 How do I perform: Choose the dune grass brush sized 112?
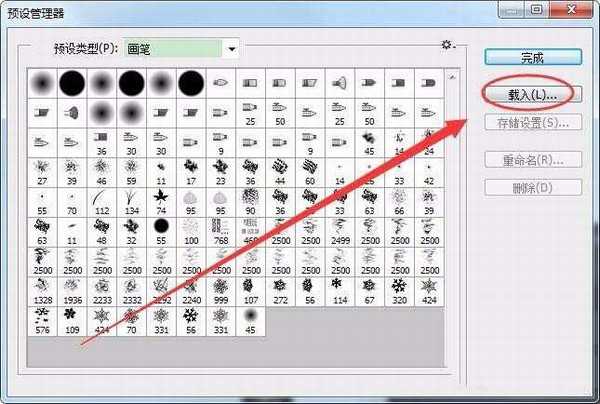(102, 203)
